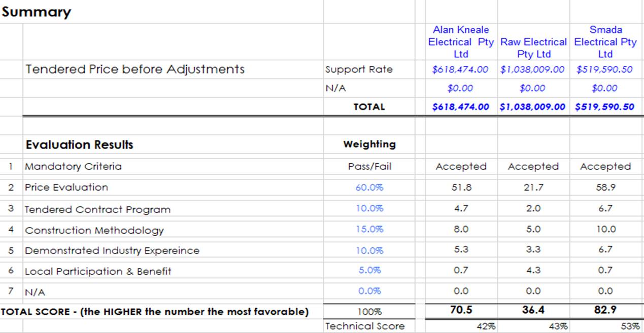
Task: Click Raw Electrical's $1,038,009.00 support rate value
Action: (x=532, y=69)
